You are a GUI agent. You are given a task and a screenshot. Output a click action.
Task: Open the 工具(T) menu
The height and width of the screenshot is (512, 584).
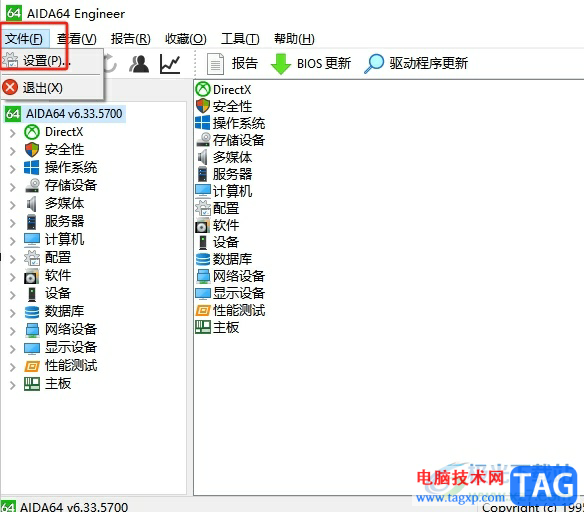pos(240,39)
